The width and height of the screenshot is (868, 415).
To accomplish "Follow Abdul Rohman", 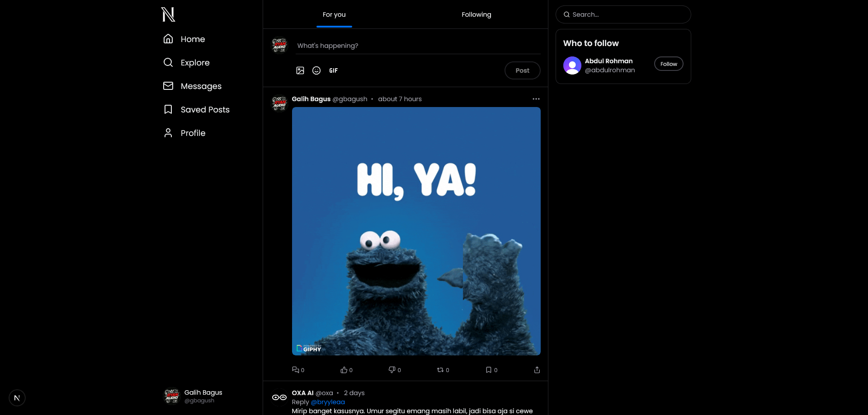I will click(x=669, y=64).
